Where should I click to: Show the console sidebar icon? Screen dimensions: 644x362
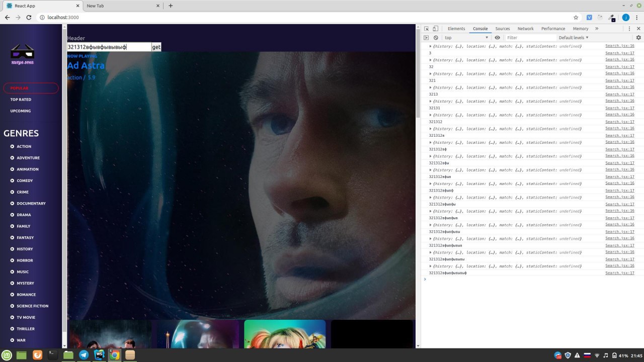point(426,38)
